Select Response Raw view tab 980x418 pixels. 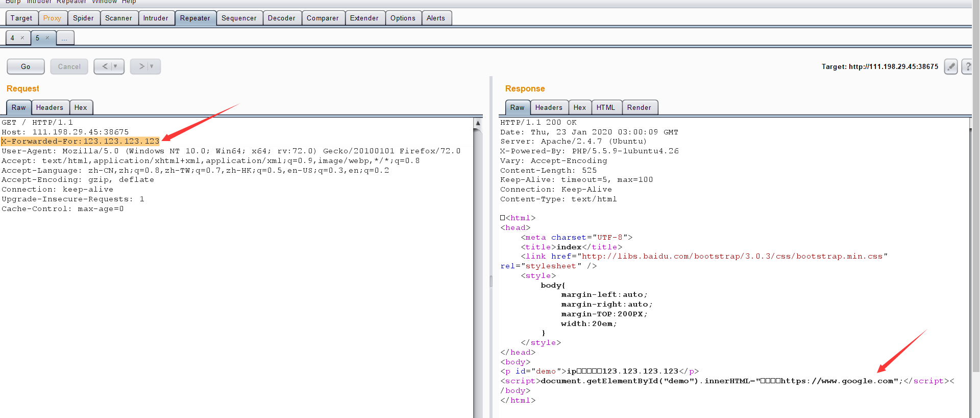(517, 107)
